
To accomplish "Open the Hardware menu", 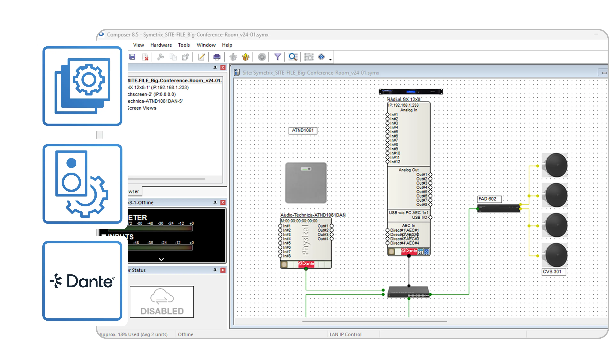I will point(161,45).
